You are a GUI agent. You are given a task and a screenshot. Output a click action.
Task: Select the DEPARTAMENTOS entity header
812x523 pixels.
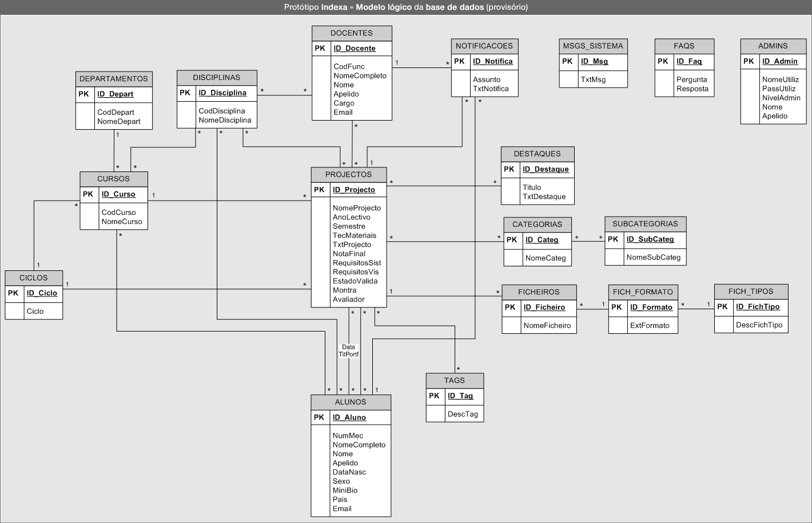(x=114, y=79)
